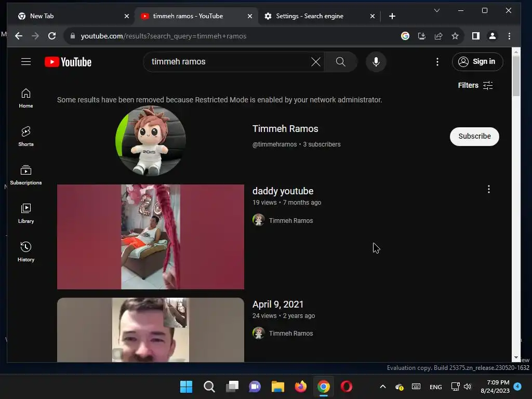Click the Sign in button
Viewport: 532px width, 399px height.
point(477,62)
